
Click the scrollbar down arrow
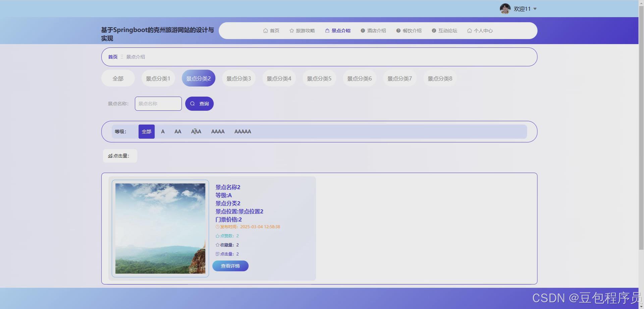641,306
